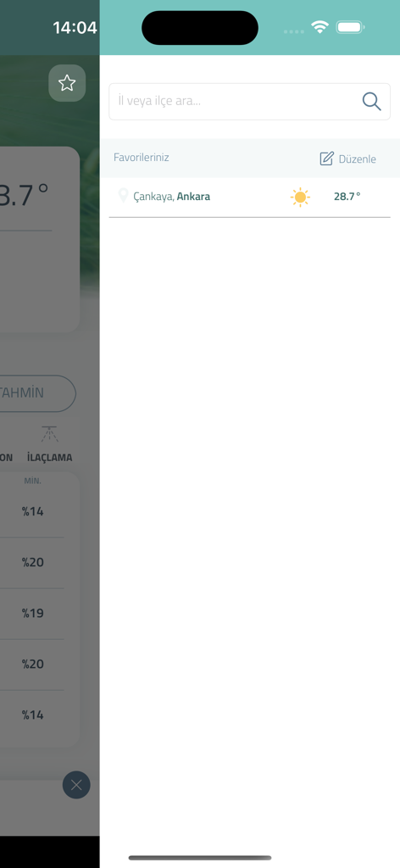Tap the battery indicator in status bar
Viewport: 400px width, 868px height.
tap(350, 27)
